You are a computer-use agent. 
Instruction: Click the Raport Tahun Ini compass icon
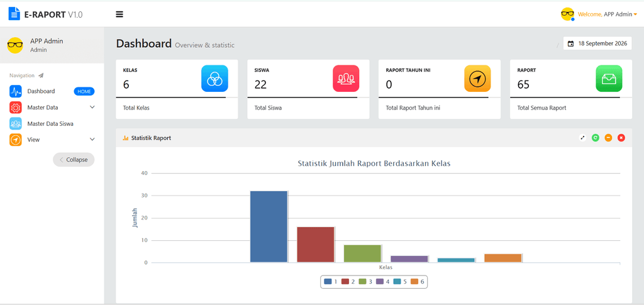click(477, 79)
